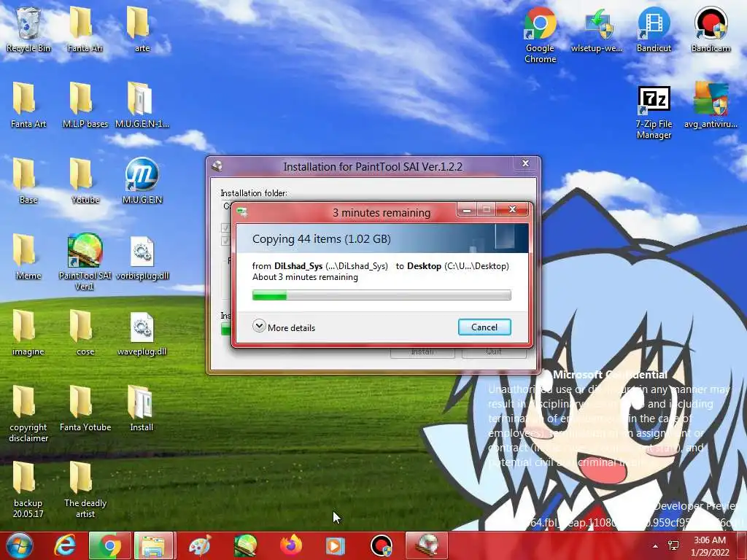Image resolution: width=747 pixels, height=560 pixels.
Task: Open the taskbar clock and date
Action: (710, 546)
